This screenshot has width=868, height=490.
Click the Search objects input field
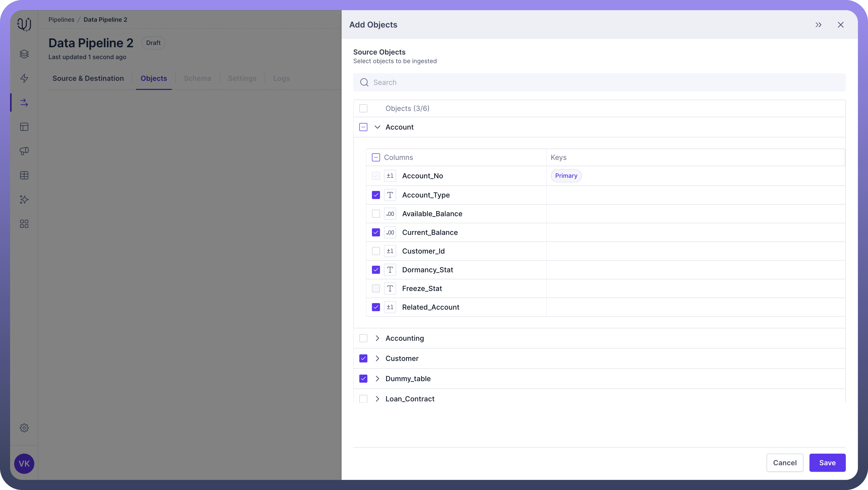click(x=599, y=82)
